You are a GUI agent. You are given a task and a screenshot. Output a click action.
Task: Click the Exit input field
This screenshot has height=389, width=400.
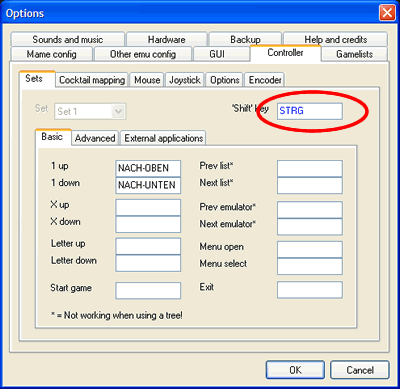coord(310,290)
